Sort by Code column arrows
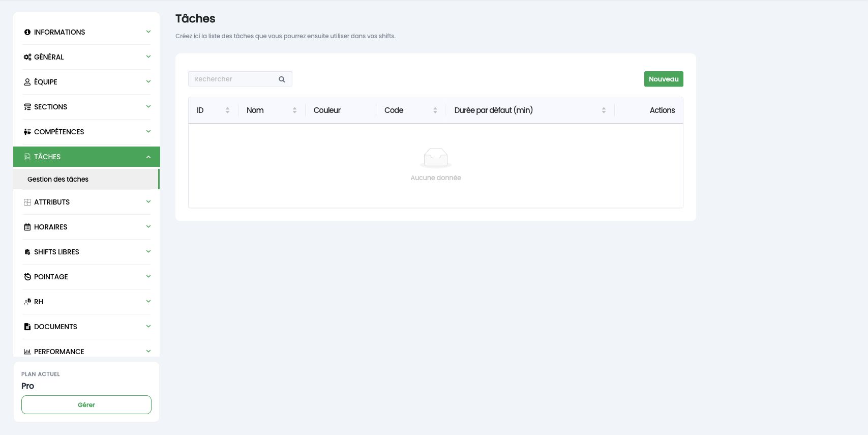The image size is (868, 435). [x=435, y=110]
